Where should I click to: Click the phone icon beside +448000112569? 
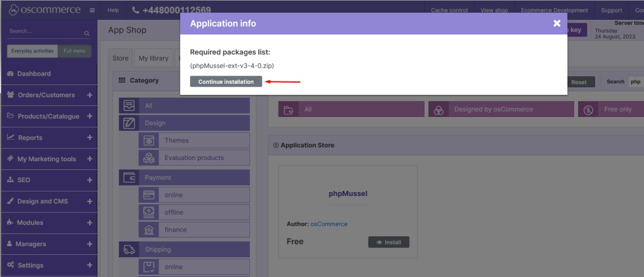[136, 10]
